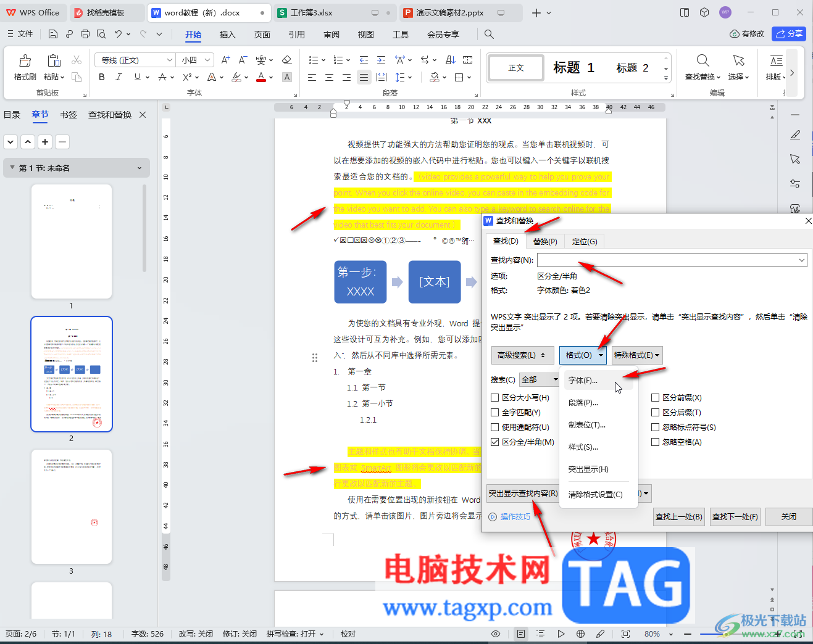Screen dimensions: 813x644
Task: Click the Select arrow tool icon
Action: click(738, 60)
